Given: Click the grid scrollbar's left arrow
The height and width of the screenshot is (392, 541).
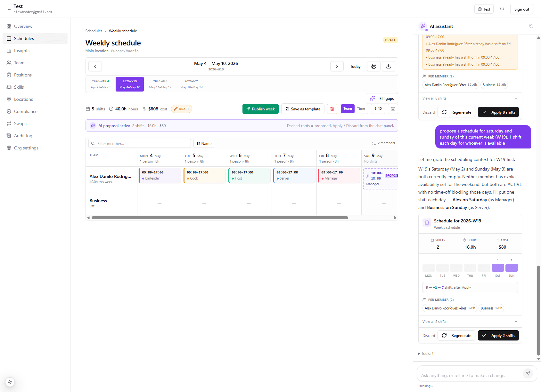Looking at the screenshot, I should tap(88, 218).
